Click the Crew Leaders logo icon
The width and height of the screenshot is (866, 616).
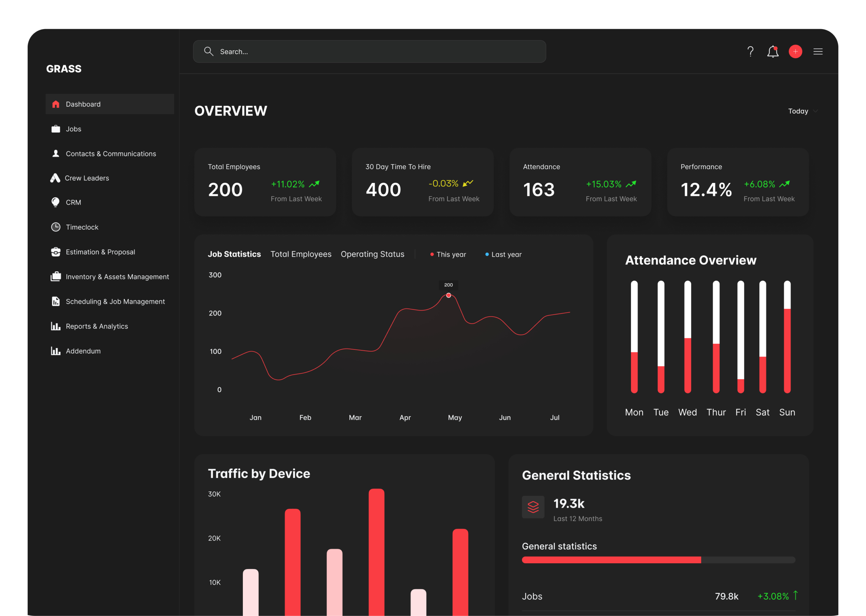point(55,178)
